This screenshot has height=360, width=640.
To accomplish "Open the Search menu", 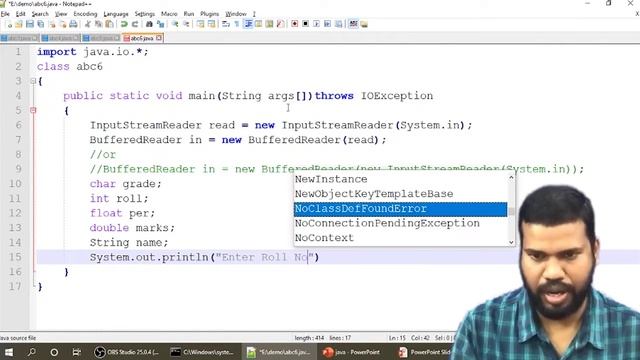I will click(x=40, y=14).
